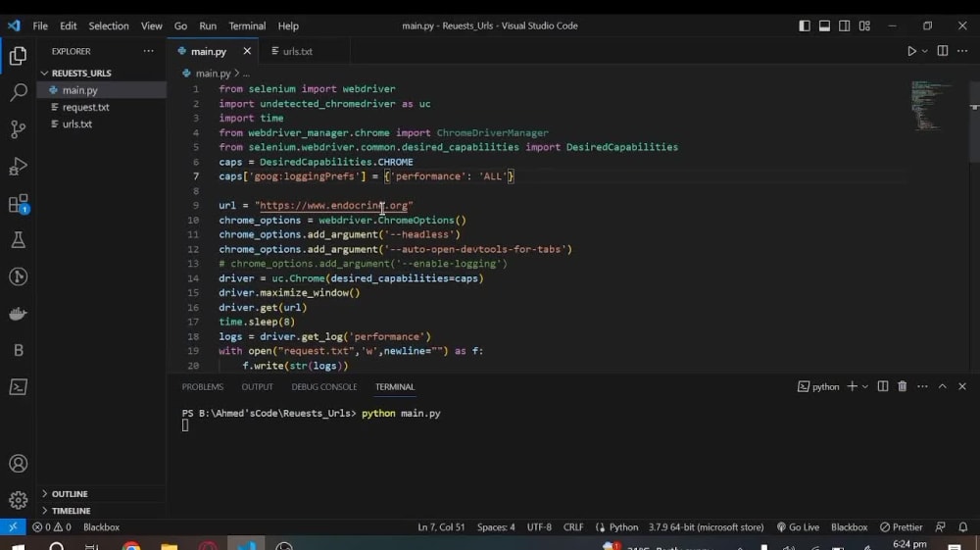The height and width of the screenshot is (550, 980).
Task: Open the Search view in activity bar
Action: [18, 92]
